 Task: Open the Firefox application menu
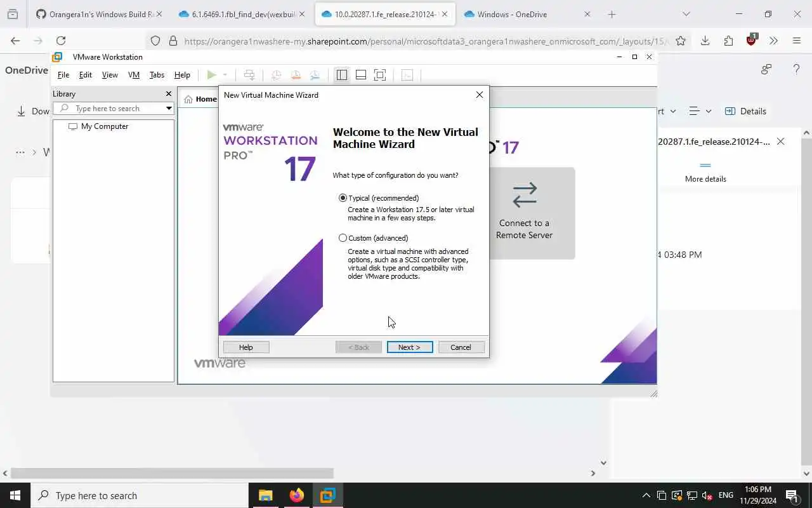797,41
